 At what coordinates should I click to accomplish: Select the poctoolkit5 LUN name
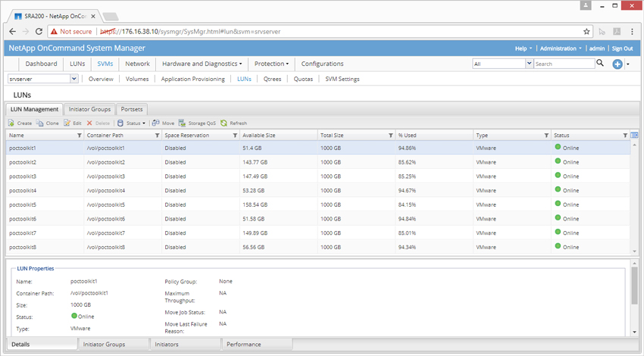(23, 205)
